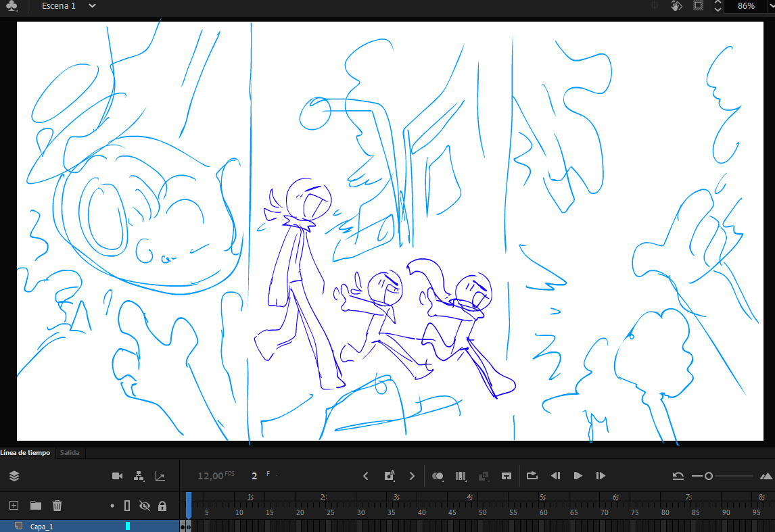This screenshot has width=775, height=532.
Task: Select the Capa_1 layer row
Action: pos(68,526)
